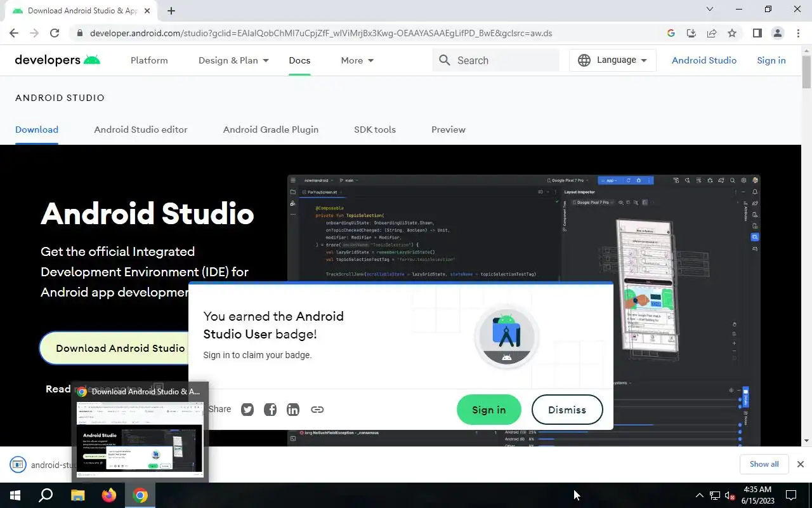Click the clock showing 4:35 AM
The image size is (812, 508).
pyautogui.click(x=757, y=490)
